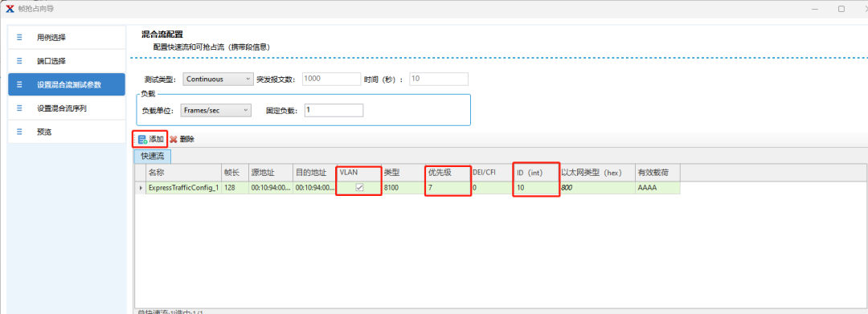
Task: Click list icon beside 设置混合流测试参数
Action: [x=19, y=84]
